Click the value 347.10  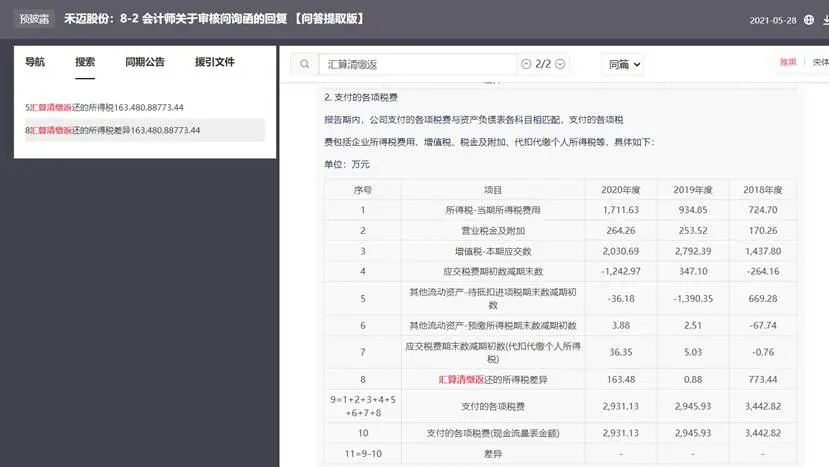coord(693,271)
